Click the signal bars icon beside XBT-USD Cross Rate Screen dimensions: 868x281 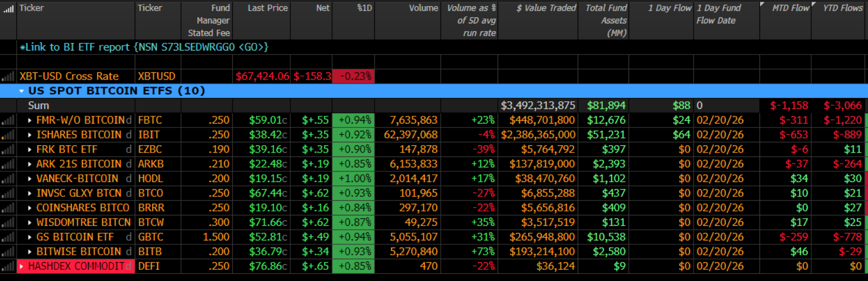point(8,76)
